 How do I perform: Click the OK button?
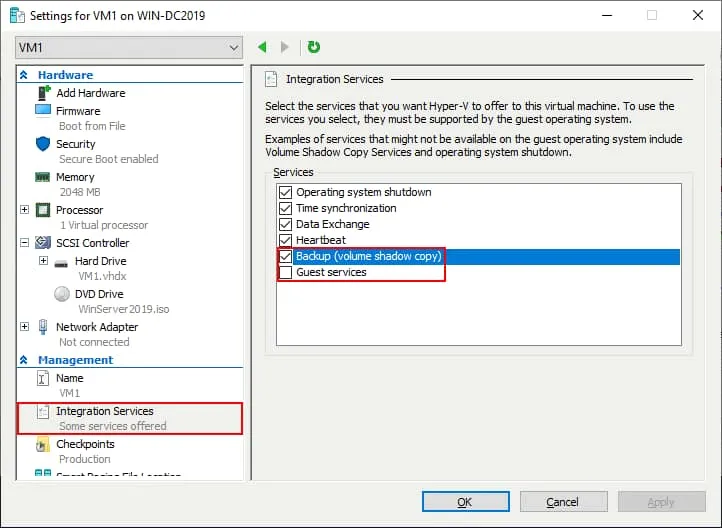tap(465, 502)
